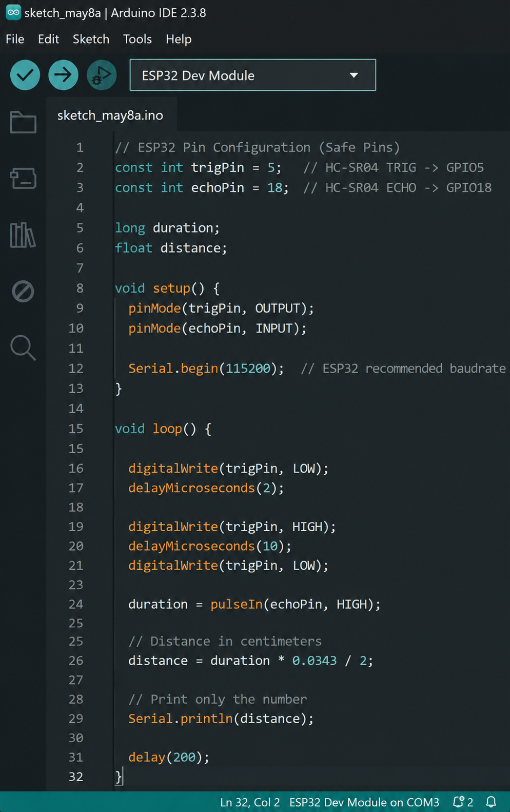Click line number 1 in gutter
The width and height of the screenshot is (510, 812).
tap(80, 148)
